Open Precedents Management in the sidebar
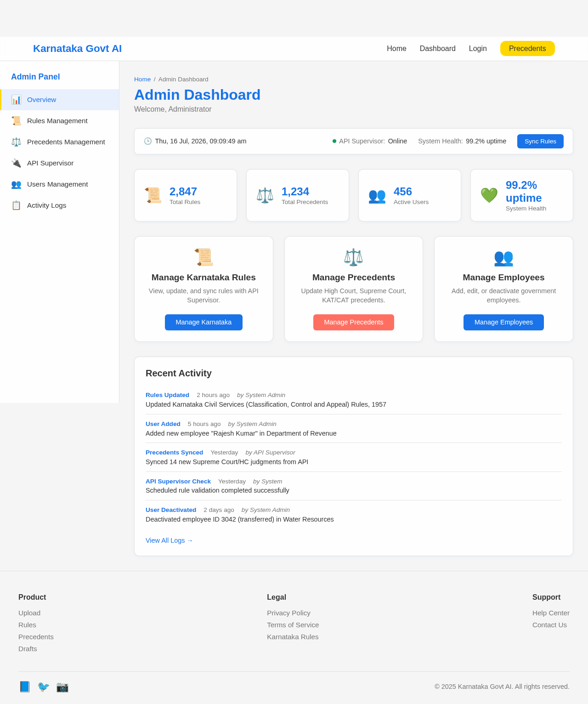The image size is (588, 704). 60,142
